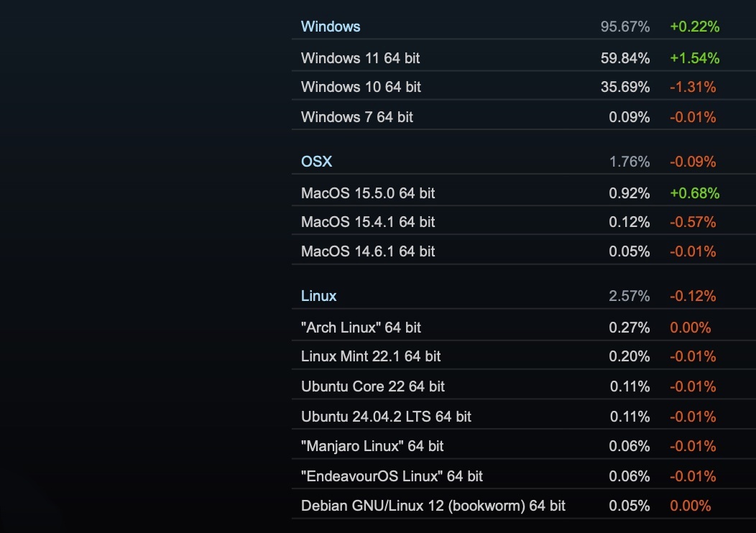Click the Linux 2.57% total share value
Image resolution: width=756 pixels, height=533 pixels.
pyautogui.click(x=629, y=296)
